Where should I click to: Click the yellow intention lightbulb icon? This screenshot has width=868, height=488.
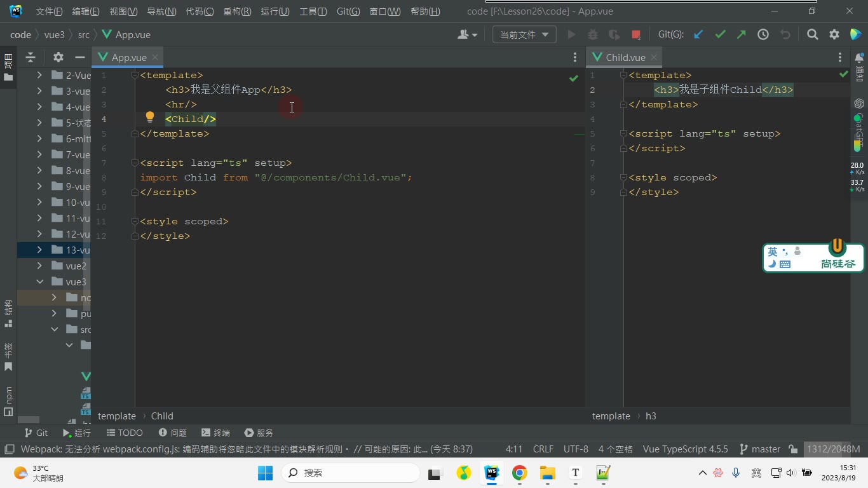tap(150, 117)
